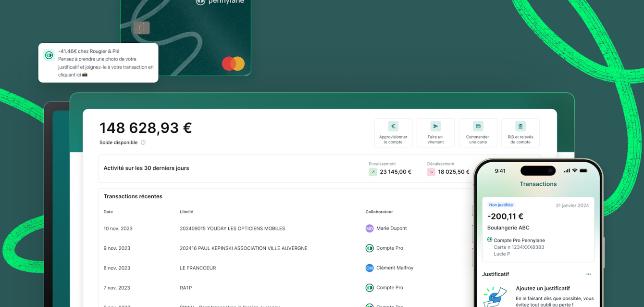The height and width of the screenshot is (307, 644).
Task: Click the Faire un virement arrow icon
Action: tap(435, 127)
